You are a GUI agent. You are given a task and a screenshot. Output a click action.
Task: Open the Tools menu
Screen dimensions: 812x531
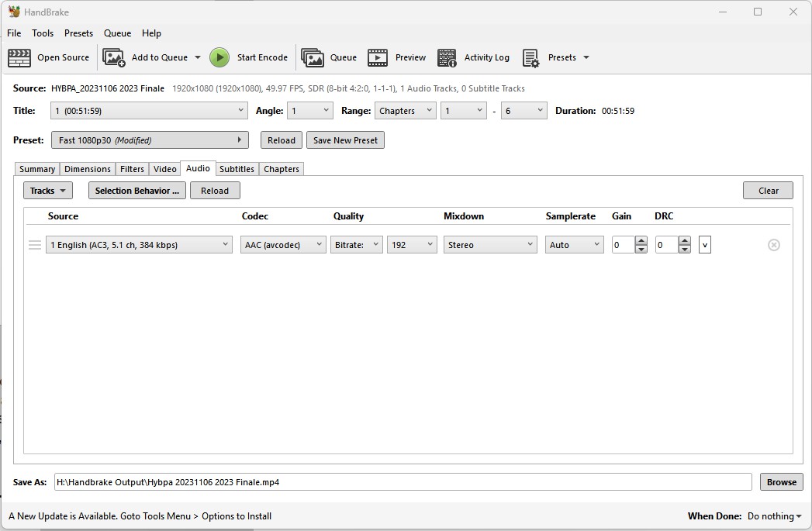pyautogui.click(x=43, y=33)
